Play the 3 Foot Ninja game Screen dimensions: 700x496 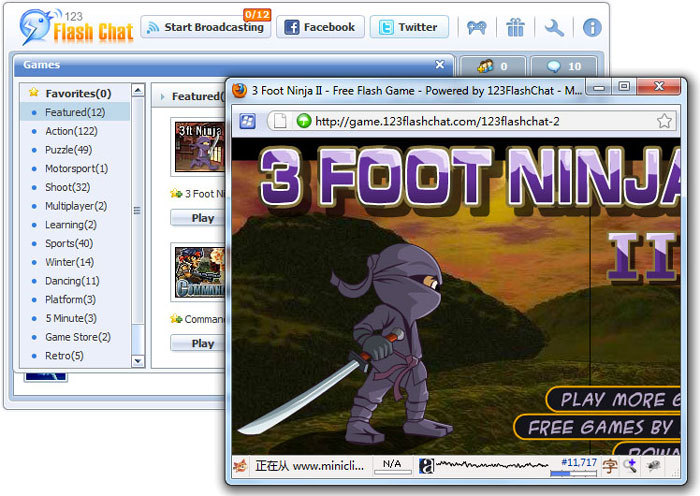[198, 218]
